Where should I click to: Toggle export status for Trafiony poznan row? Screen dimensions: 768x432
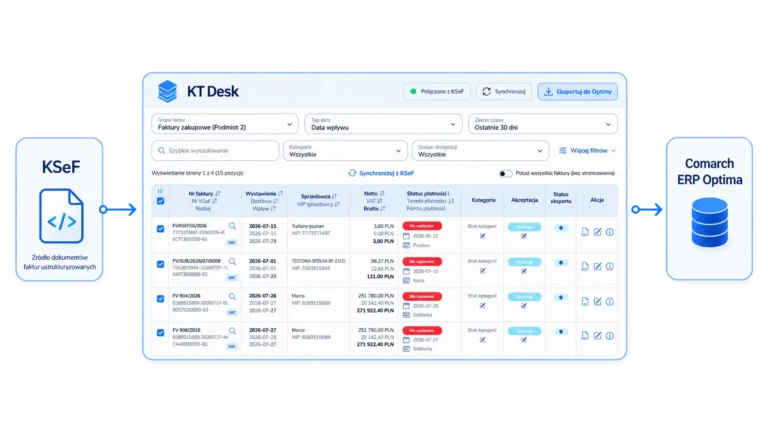(x=561, y=228)
